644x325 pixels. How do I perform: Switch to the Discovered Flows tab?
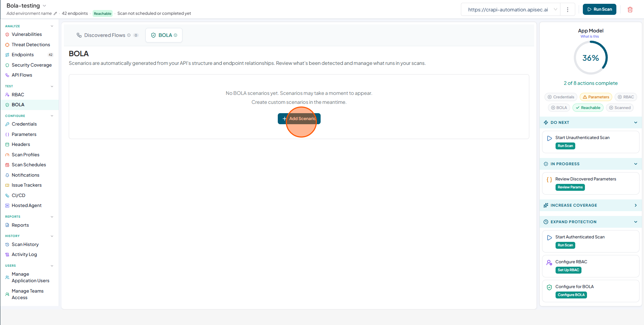(107, 35)
